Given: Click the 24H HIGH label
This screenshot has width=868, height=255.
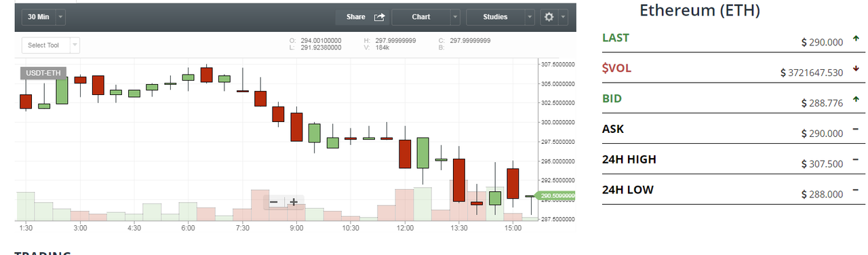Looking at the screenshot, I should (x=629, y=159).
